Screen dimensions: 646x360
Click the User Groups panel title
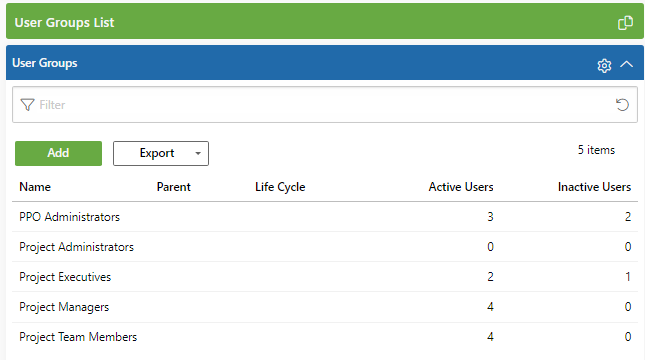point(44,63)
